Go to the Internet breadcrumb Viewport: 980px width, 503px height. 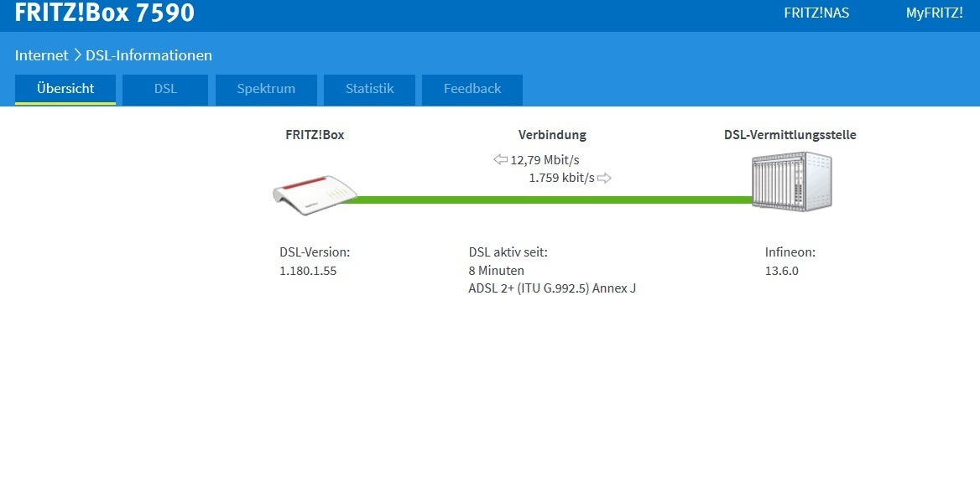pos(41,55)
